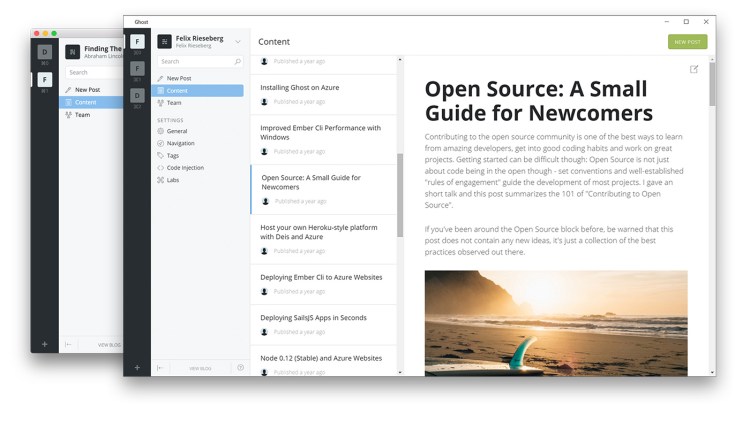Click the edit post pencil icon

coord(695,69)
